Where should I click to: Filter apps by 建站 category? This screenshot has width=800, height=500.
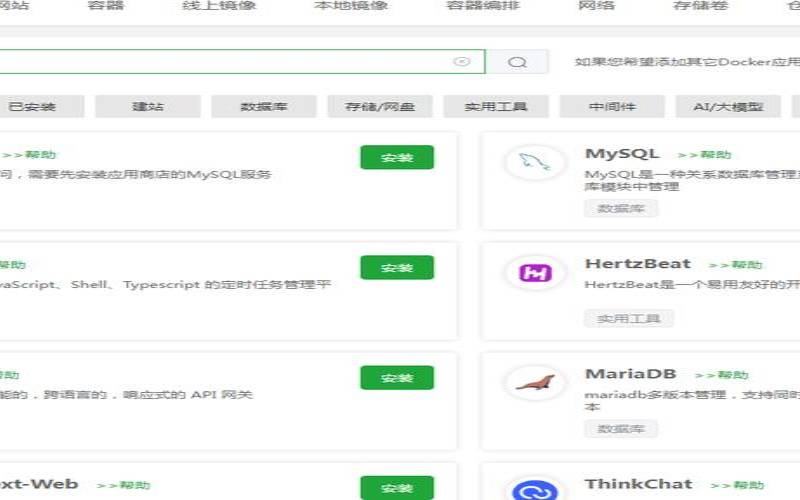(x=148, y=107)
